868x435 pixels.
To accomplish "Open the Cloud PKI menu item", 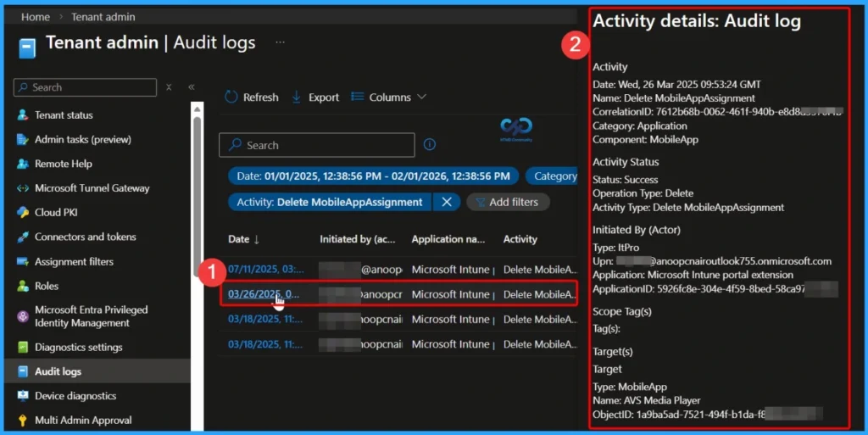I will click(56, 213).
